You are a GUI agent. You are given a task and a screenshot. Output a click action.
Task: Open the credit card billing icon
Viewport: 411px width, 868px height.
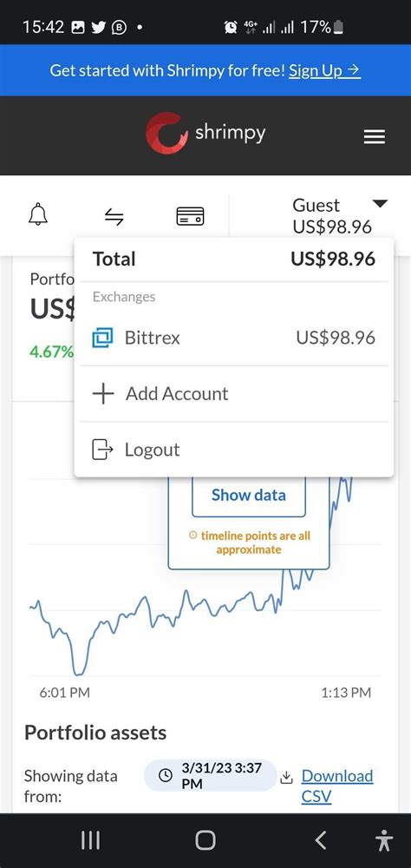click(190, 216)
